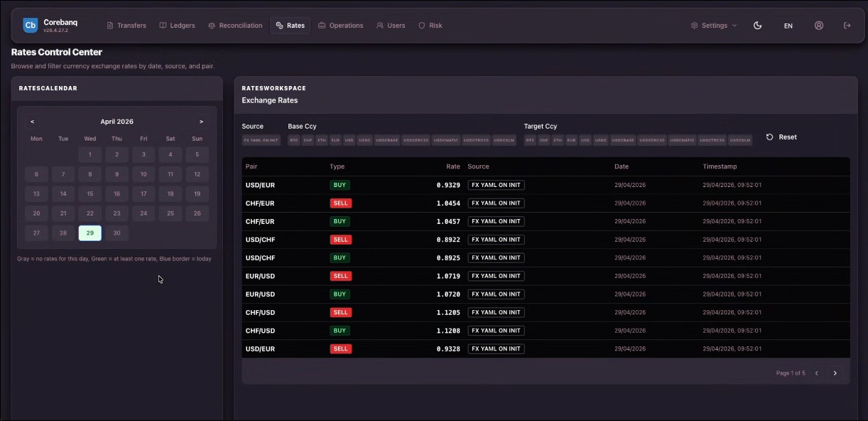Screen dimensions: 868x421
Task: Go to the Risk page
Action: (430, 26)
